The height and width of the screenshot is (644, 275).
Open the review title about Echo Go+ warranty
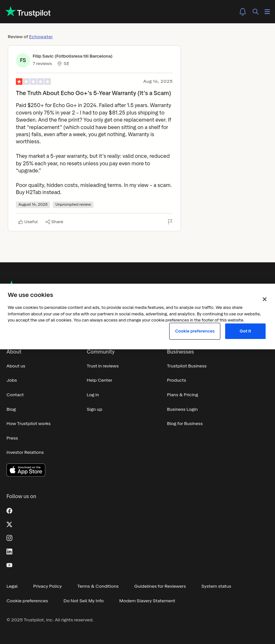click(x=93, y=93)
